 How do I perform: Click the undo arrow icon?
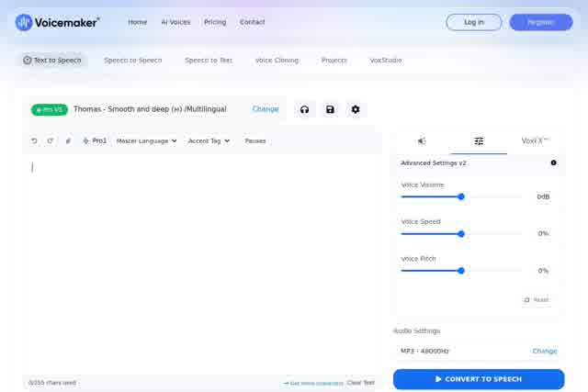(x=34, y=140)
